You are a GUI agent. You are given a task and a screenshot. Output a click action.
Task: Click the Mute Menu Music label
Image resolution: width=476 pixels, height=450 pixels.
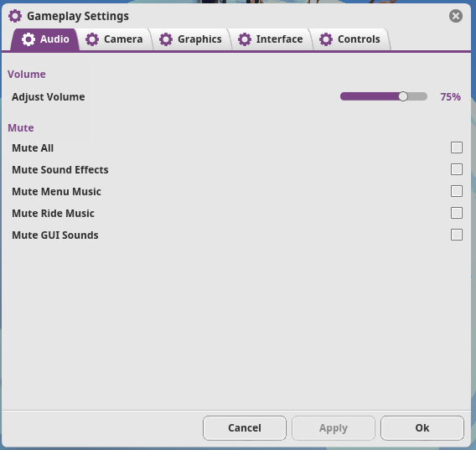(56, 192)
